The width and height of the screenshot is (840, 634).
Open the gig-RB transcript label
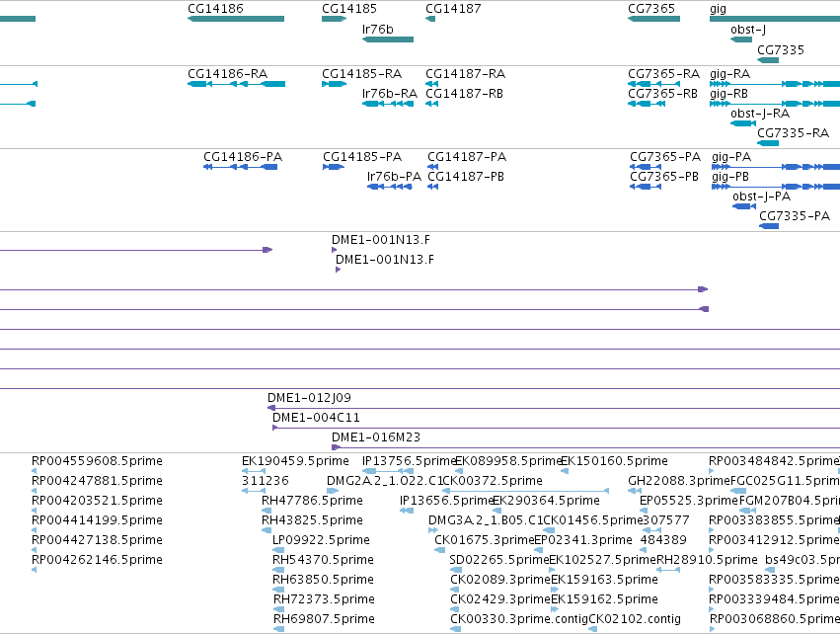pos(728,93)
